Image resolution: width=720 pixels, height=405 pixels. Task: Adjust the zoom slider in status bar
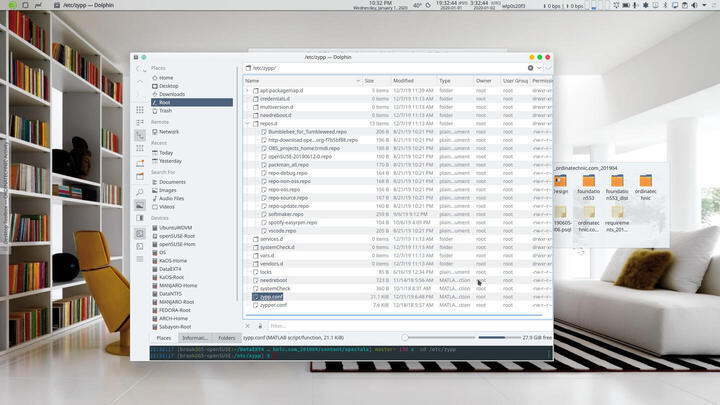[439, 338]
